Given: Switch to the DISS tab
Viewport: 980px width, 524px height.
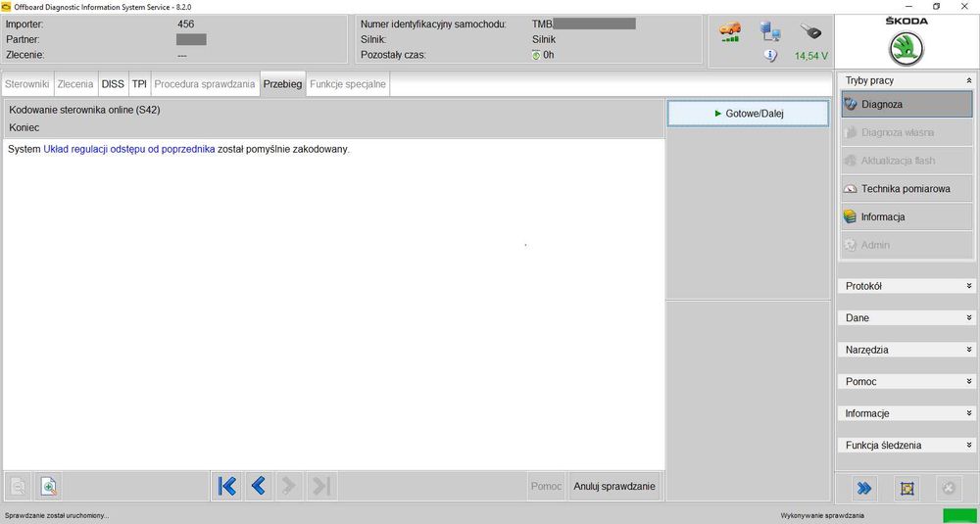Looking at the screenshot, I should tap(113, 83).
